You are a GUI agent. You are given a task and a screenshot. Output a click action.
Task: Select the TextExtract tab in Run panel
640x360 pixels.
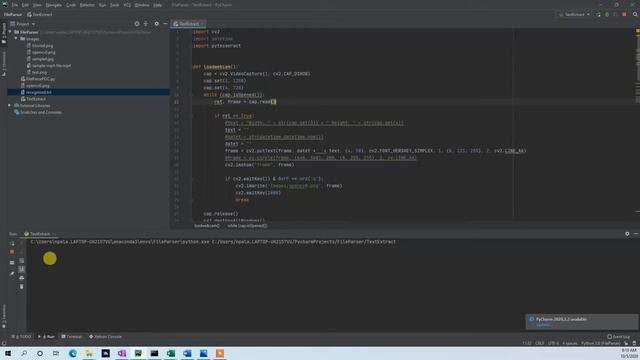[39, 234]
